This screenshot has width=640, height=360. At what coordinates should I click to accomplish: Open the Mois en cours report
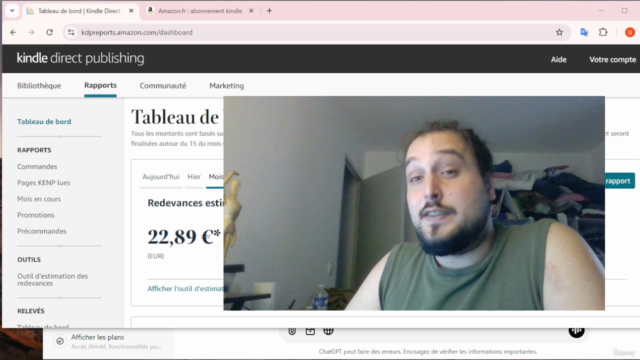tap(39, 199)
